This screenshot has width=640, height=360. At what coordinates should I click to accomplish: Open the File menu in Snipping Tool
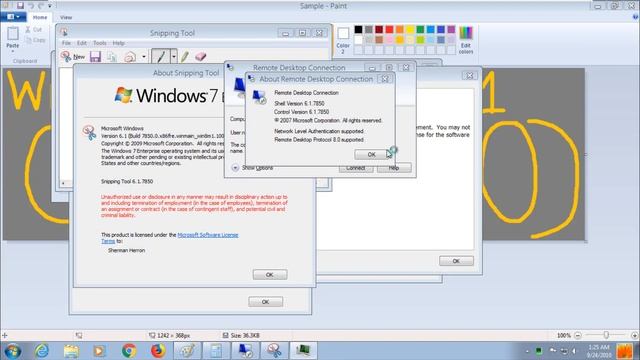click(x=66, y=43)
